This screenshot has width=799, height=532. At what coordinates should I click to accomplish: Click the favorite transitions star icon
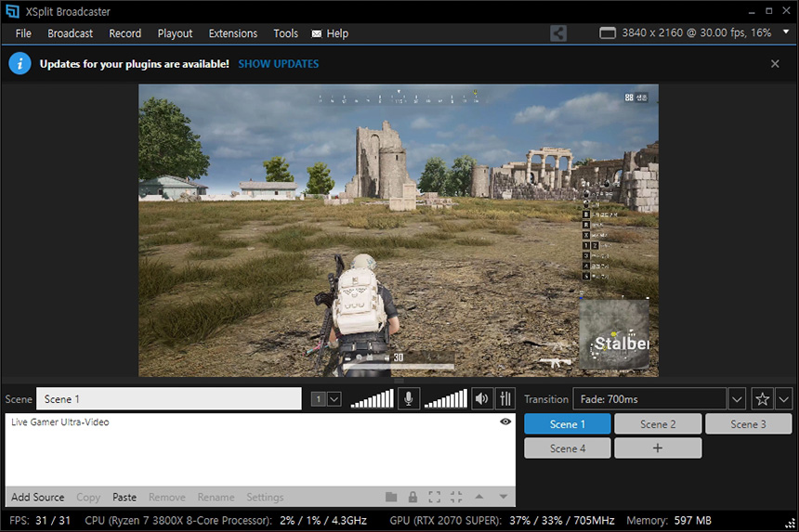763,399
